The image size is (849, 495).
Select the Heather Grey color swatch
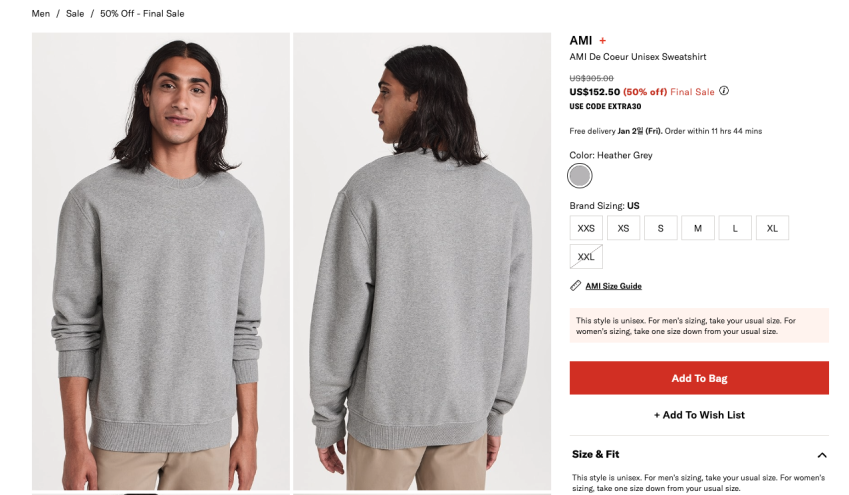coord(579,176)
